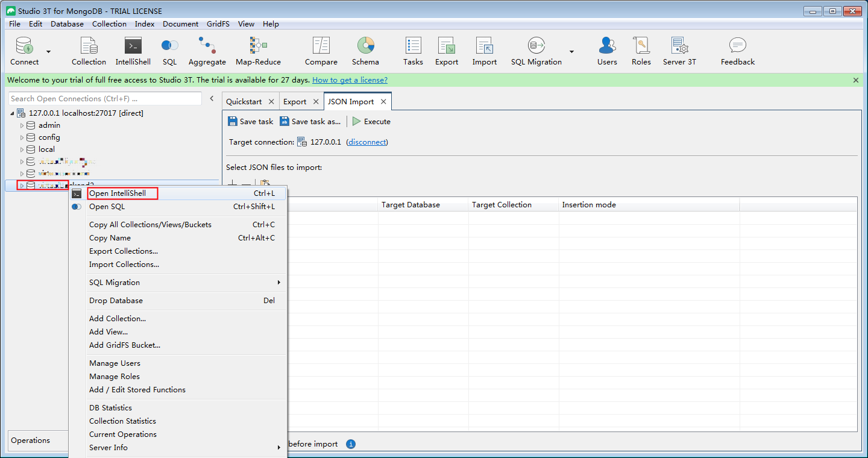Collapse the connection tree side panel arrow
This screenshot has width=868, height=458.
click(x=212, y=98)
